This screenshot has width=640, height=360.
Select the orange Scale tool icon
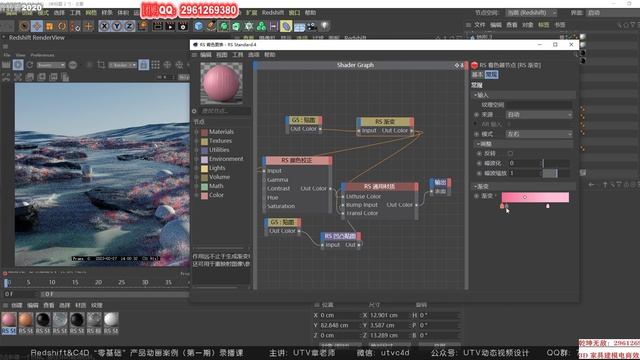coord(49,26)
